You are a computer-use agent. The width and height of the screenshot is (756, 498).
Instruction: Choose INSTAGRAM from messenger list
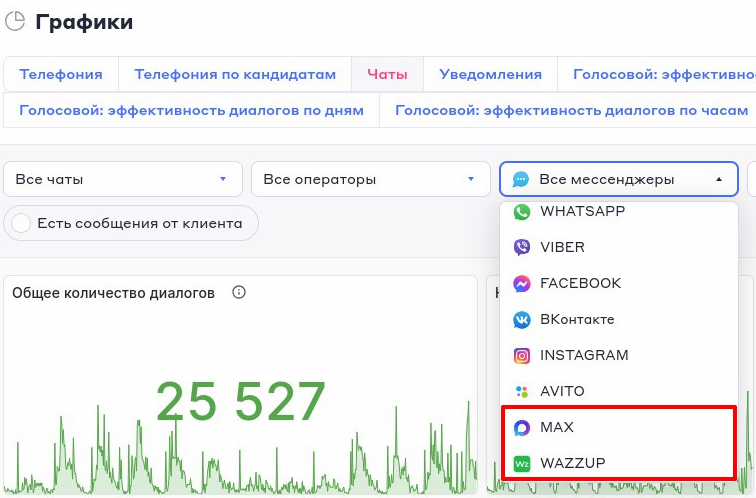[x=619, y=355]
